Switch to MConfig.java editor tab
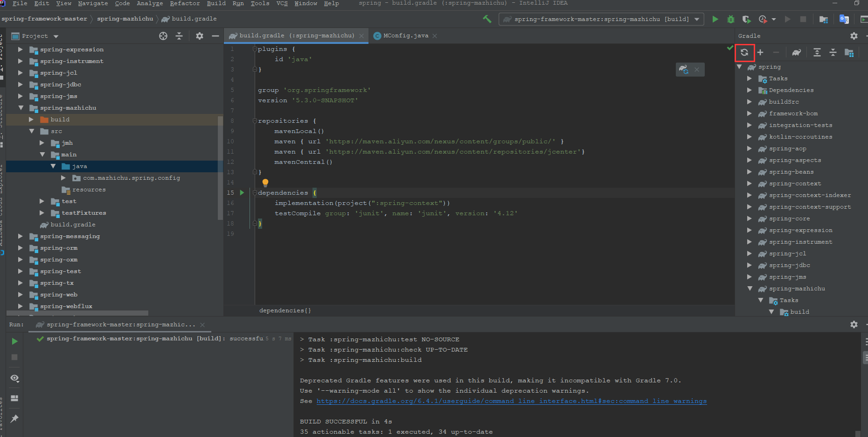The height and width of the screenshot is (437, 868). point(405,35)
